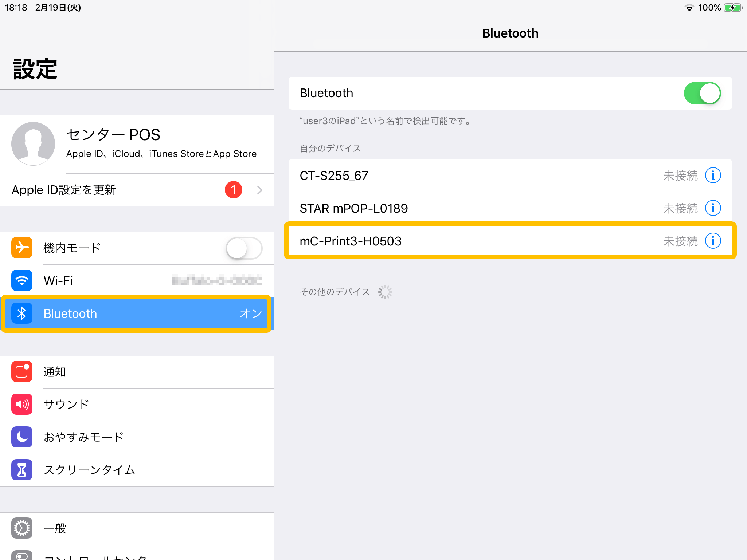Tap the red notification badge
The height and width of the screenshot is (560, 747).
coord(234,190)
